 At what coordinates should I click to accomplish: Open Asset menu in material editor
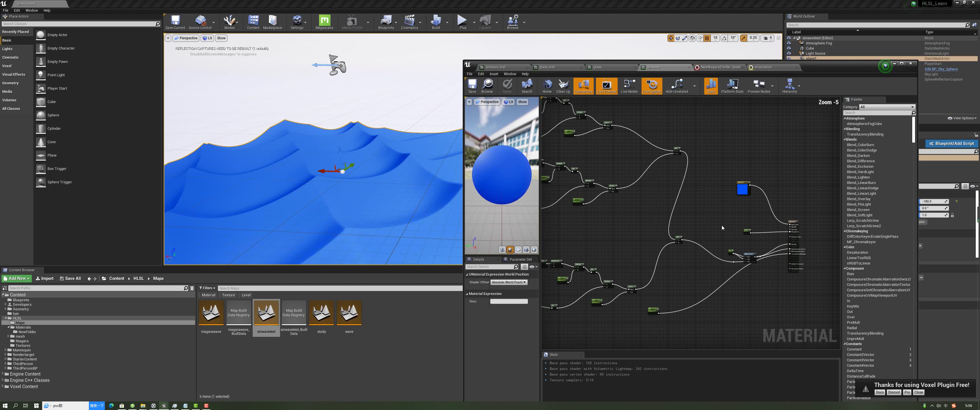pos(493,74)
